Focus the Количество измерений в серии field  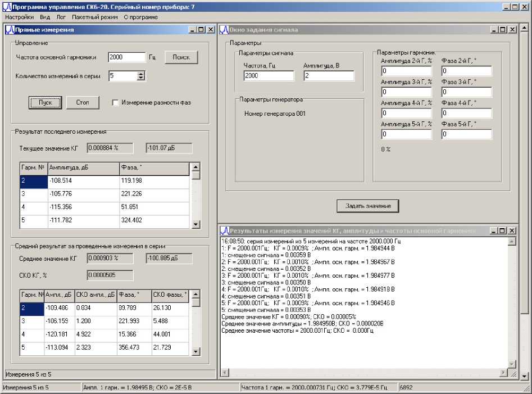click(123, 76)
